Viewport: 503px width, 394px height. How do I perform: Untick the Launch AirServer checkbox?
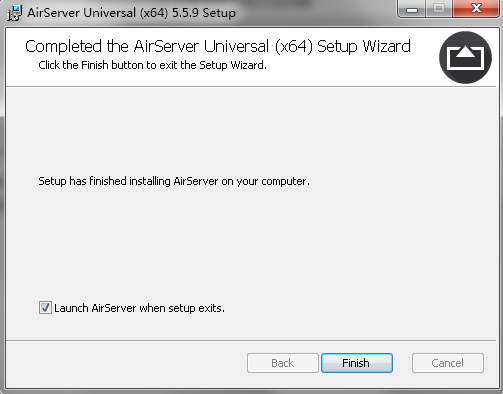pos(45,308)
